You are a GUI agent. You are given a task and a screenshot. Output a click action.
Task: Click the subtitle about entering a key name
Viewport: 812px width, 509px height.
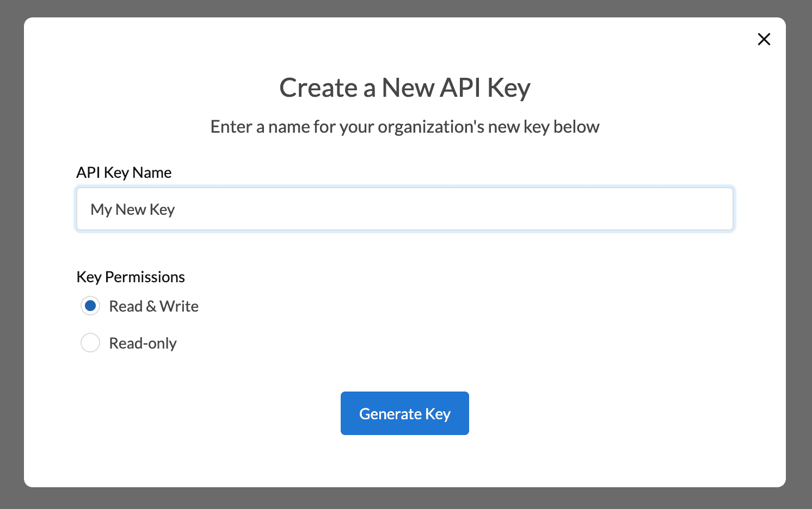(405, 127)
